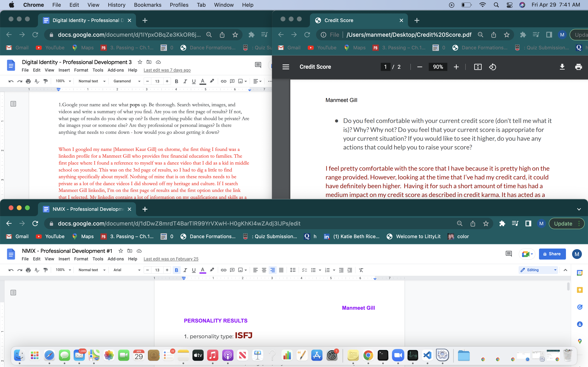The height and width of the screenshot is (367, 588).
Task: Click the purple text color button
Action: tap(203, 270)
